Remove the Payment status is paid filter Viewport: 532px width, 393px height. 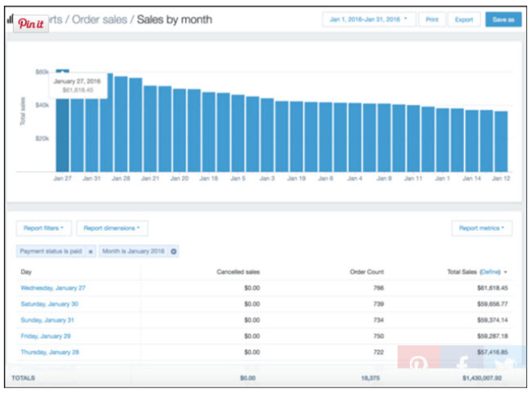coord(91,251)
